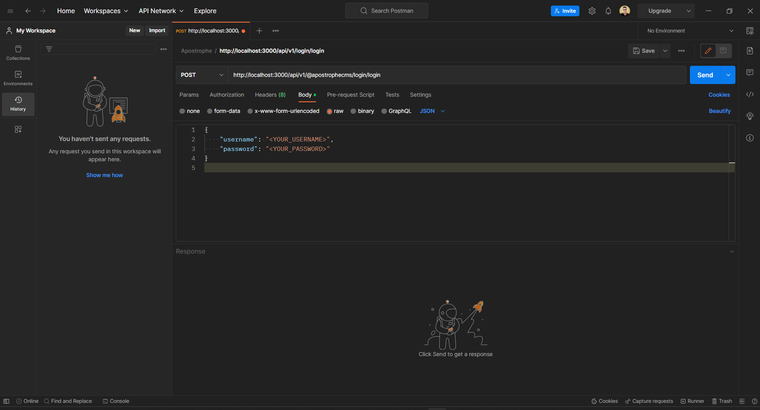This screenshot has height=410, width=760.
Task: Click the history filter icon
Action: [x=49, y=49]
